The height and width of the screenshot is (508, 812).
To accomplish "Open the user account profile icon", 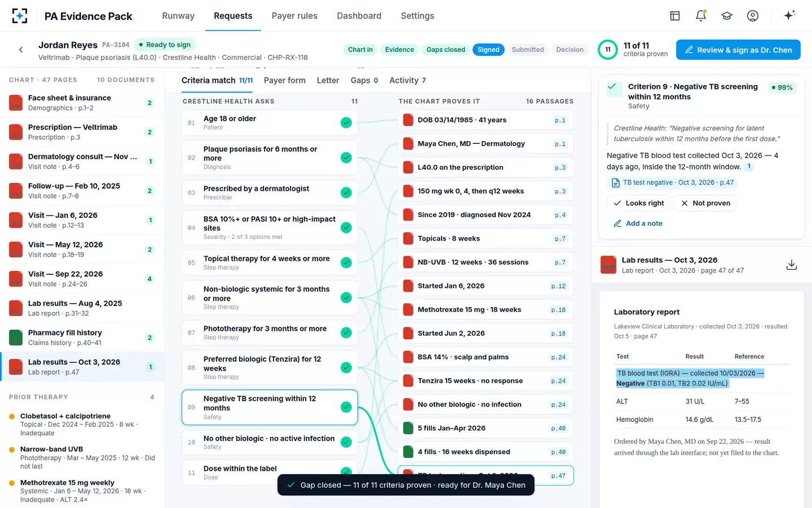I will point(753,16).
